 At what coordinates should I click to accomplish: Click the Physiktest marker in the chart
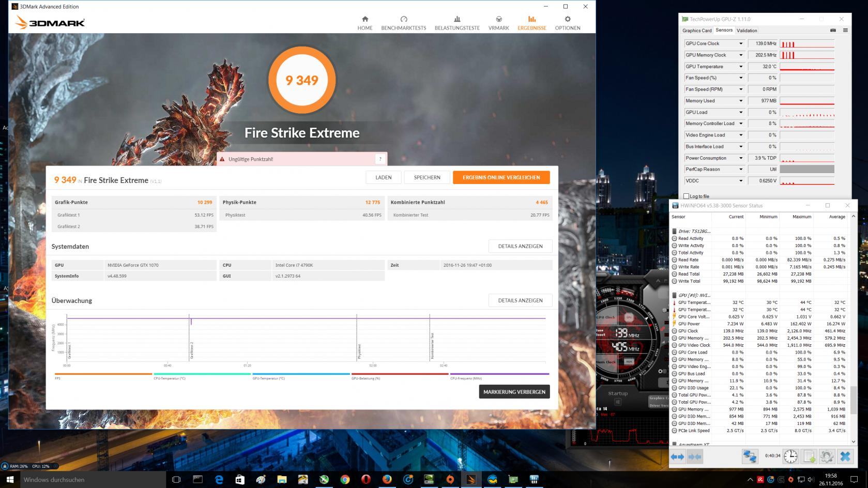(359, 352)
